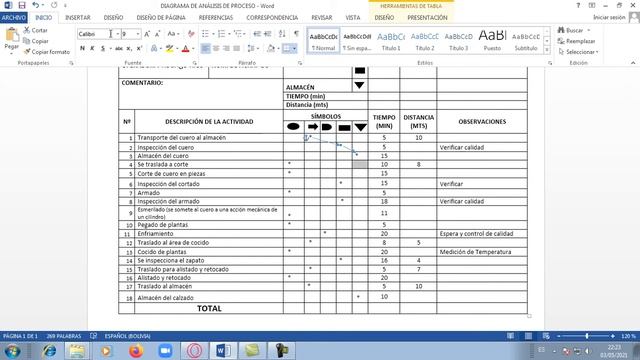
Task: Apply Normal style
Action: coord(323,41)
